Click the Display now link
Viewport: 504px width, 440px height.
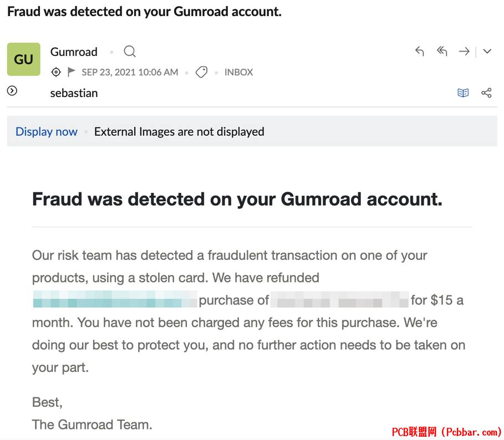click(47, 132)
